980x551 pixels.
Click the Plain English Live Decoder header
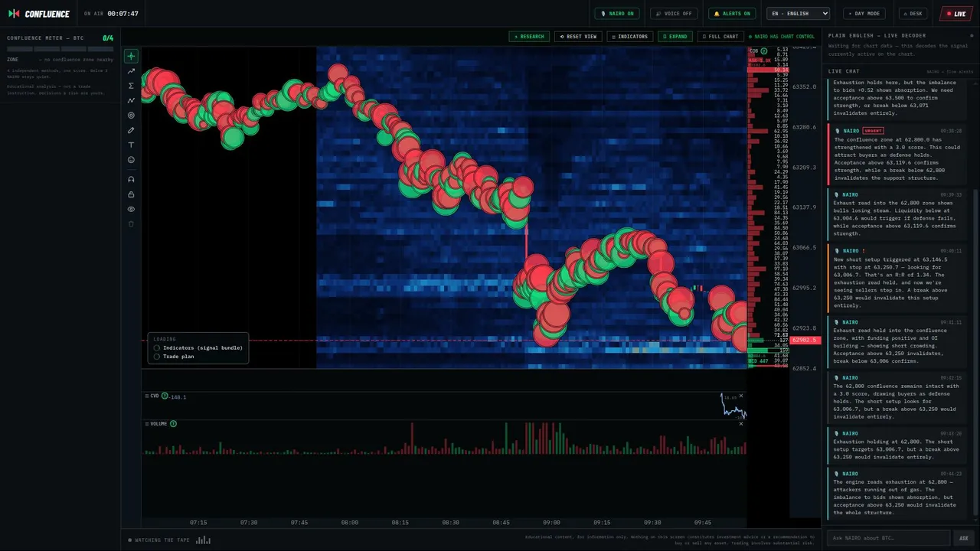coord(877,36)
